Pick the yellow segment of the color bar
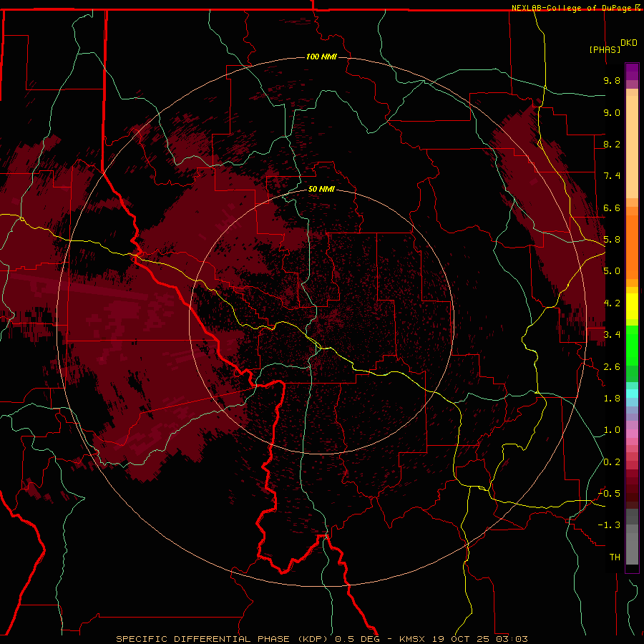The height and width of the screenshot is (644, 644). tap(632, 306)
